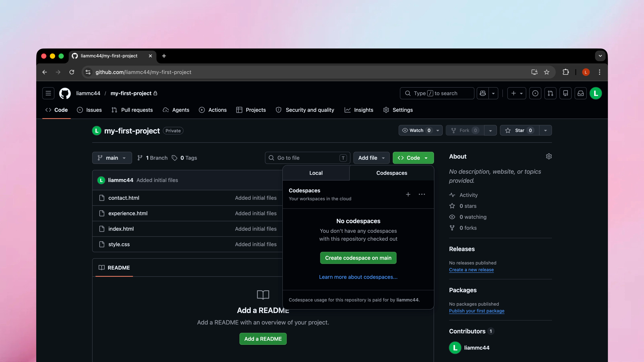This screenshot has height=362, width=644.
Task: View the 1 Branch link
Action: point(152,158)
